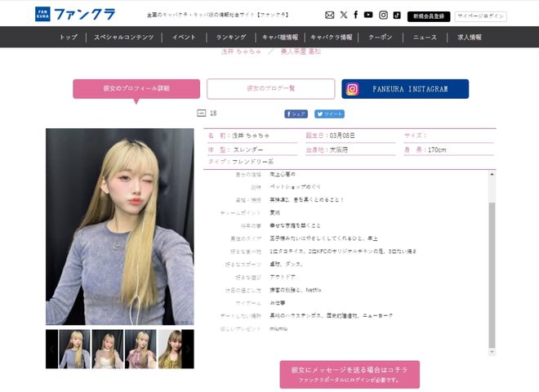Open the イベント menu item
The height and width of the screenshot is (392, 539).
pyautogui.click(x=184, y=37)
